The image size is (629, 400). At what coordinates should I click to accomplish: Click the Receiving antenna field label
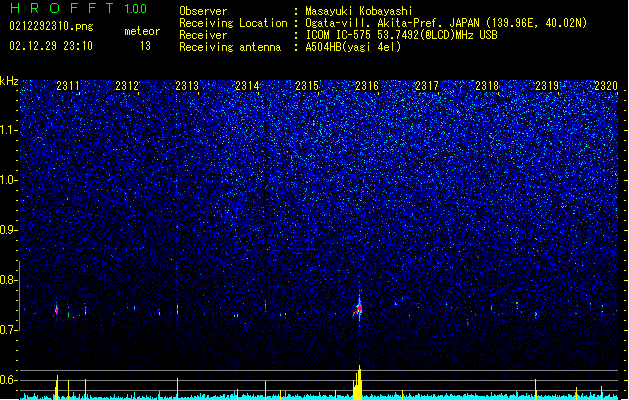click(230, 47)
